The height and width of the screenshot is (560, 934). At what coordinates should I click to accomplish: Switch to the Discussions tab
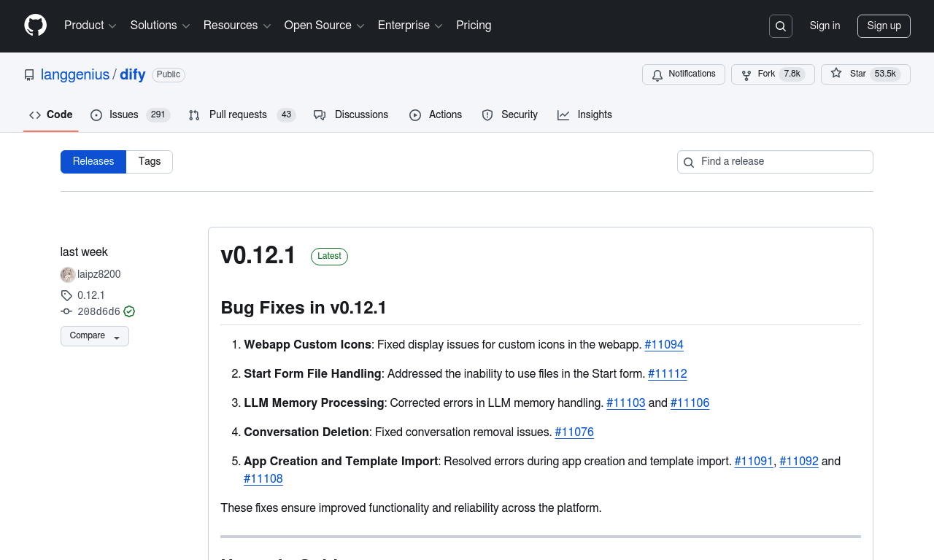tap(351, 115)
